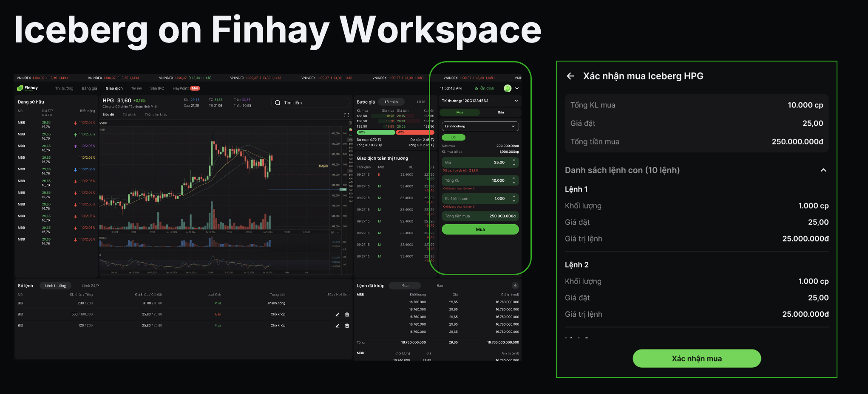
Task: Click the Trần 33,85 ceiling price
Action: point(242,100)
